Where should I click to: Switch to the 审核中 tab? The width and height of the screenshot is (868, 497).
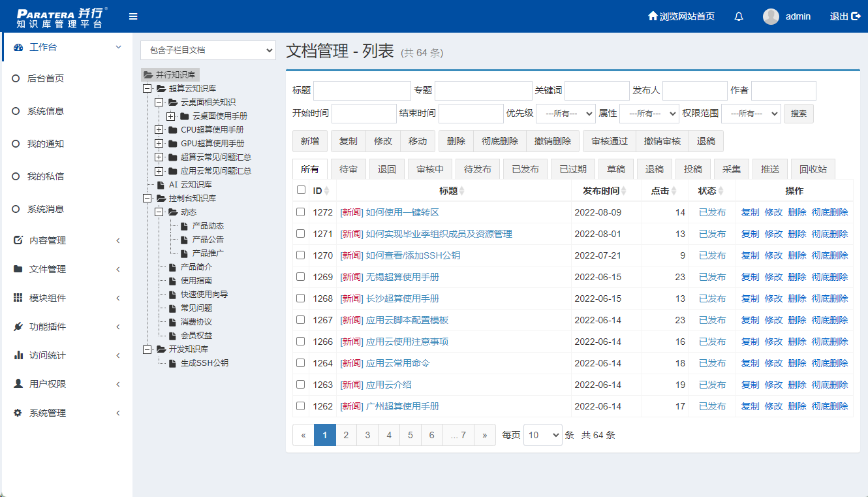pos(430,169)
